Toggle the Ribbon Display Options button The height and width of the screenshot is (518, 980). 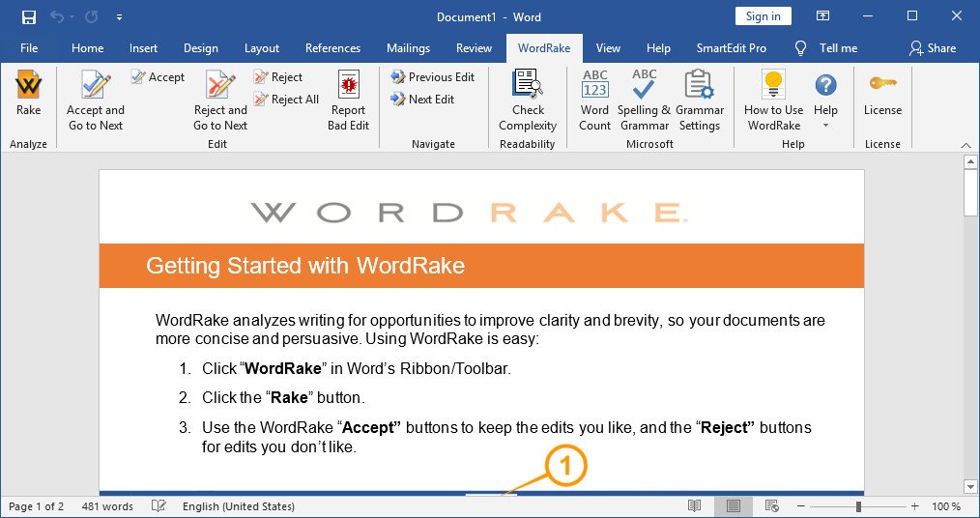pos(823,16)
